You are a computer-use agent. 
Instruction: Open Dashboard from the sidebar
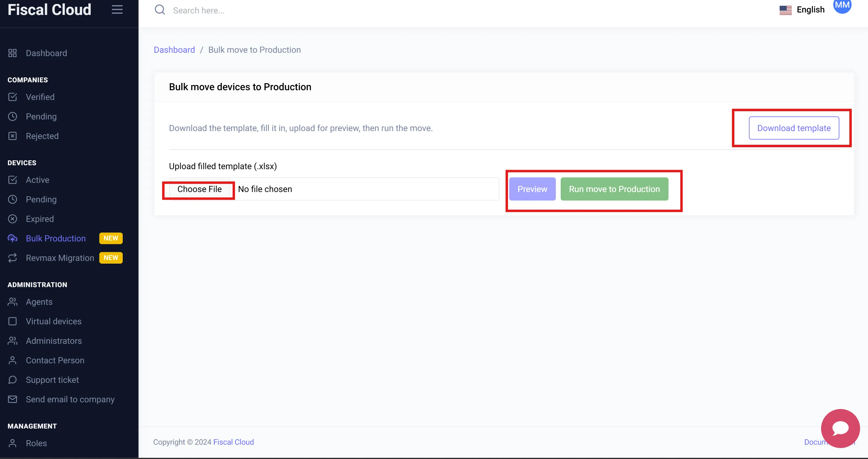pyautogui.click(x=47, y=53)
